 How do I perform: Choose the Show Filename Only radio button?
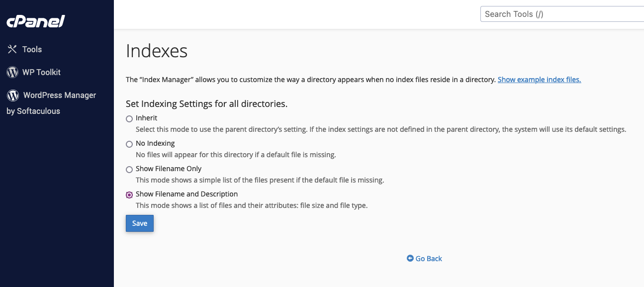click(x=129, y=170)
